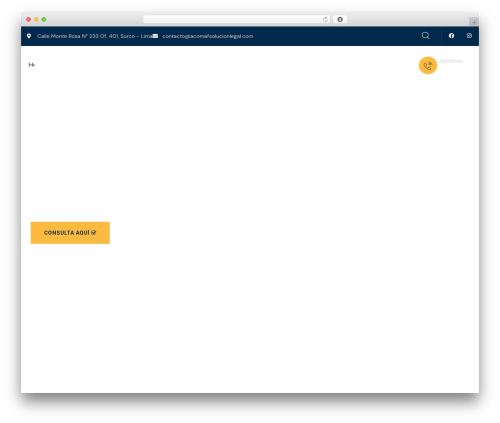Click the CONSULTA AQUÍ button
This screenshot has height=423, width=500.
(70, 233)
